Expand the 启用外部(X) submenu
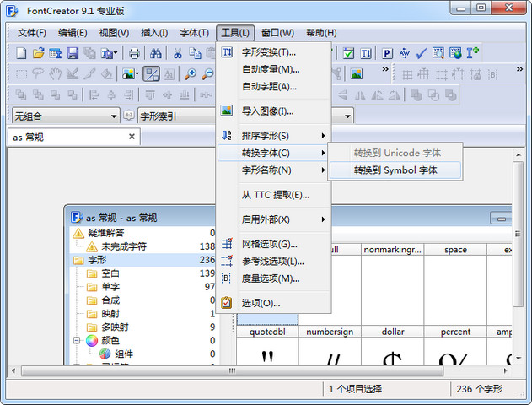Screen dimensions: 532x405 (274, 219)
